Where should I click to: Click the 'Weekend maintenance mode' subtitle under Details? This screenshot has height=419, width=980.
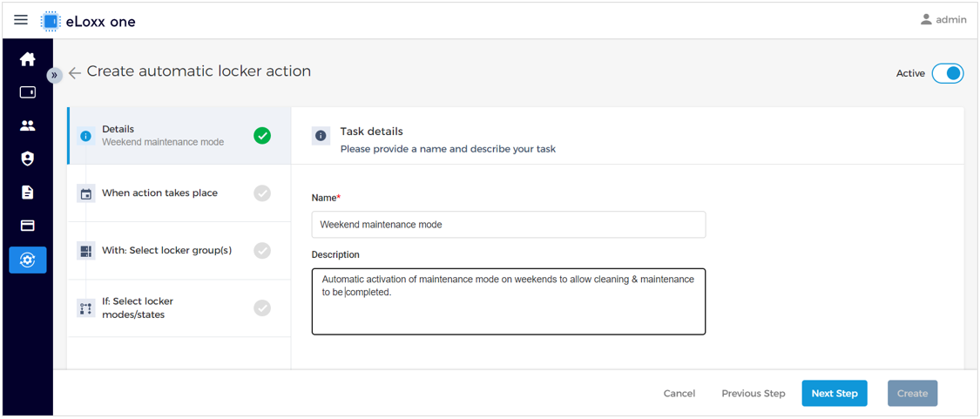tap(163, 142)
